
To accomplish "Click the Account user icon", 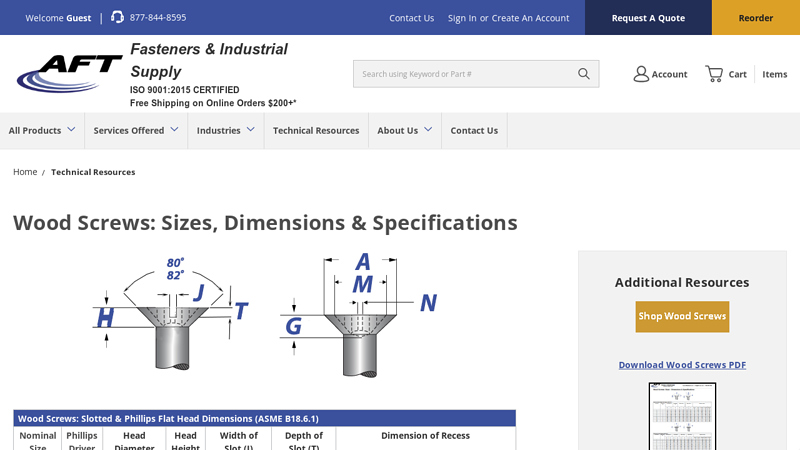I will click(x=641, y=74).
